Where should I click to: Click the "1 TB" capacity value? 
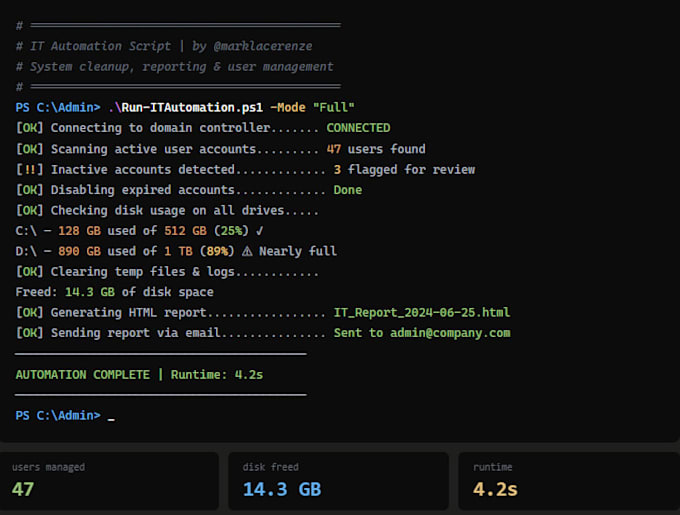(x=178, y=251)
